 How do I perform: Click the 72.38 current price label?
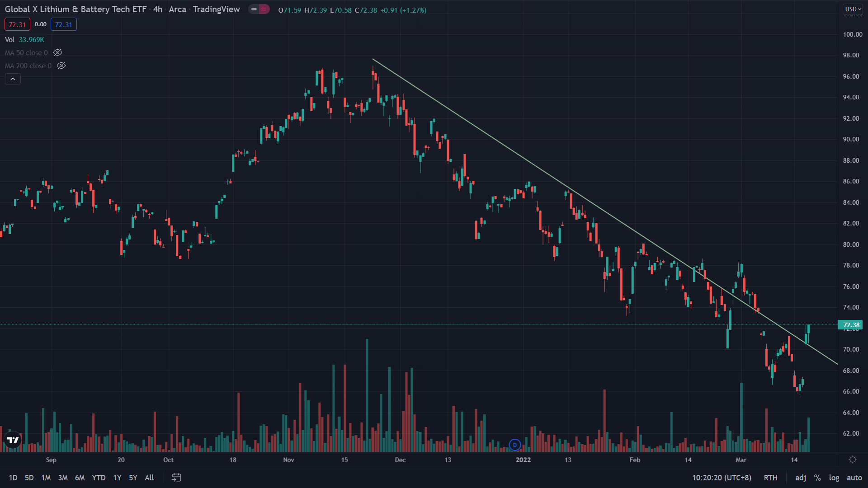851,325
